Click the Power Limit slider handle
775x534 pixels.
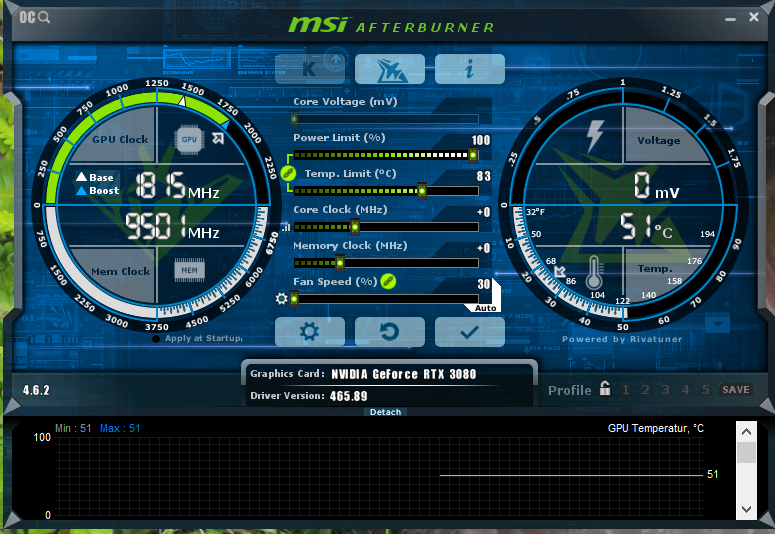[473, 155]
